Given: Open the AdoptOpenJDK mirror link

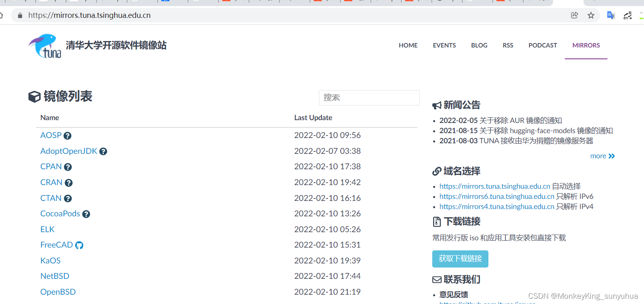Looking at the screenshot, I should (69, 151).
